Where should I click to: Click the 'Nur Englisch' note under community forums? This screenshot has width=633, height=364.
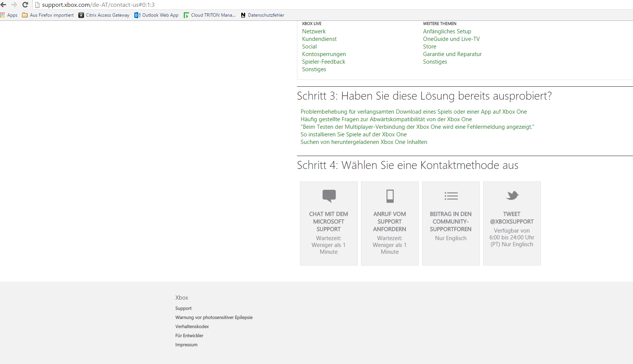tap(451, 238)
